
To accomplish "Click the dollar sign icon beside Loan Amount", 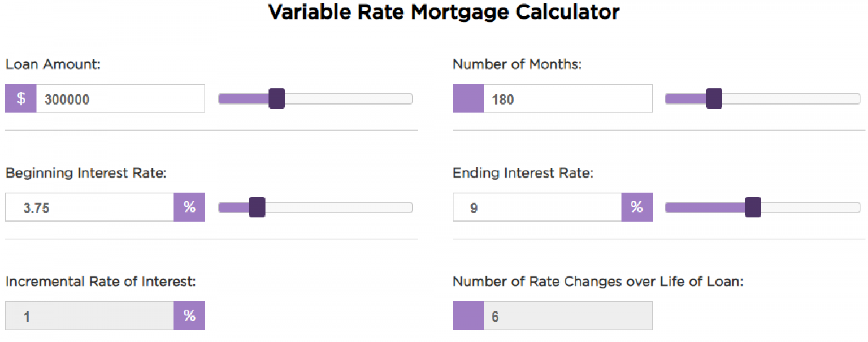I will tap(20, 98).
